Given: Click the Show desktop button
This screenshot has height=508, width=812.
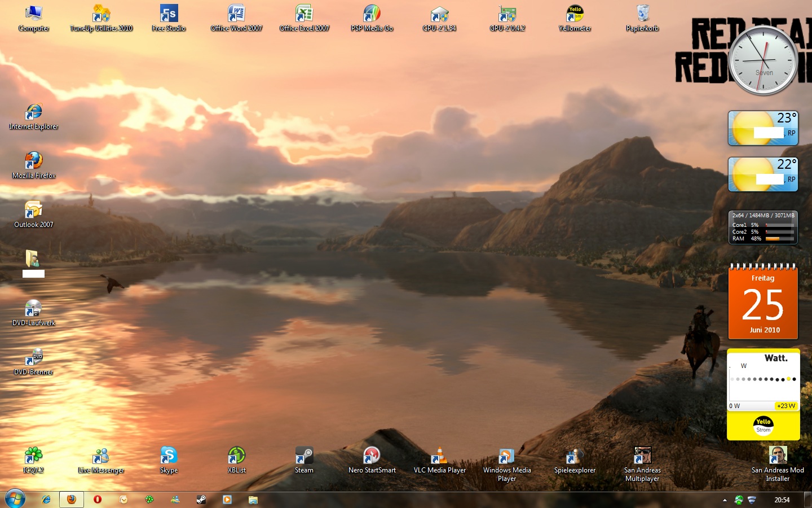Looking at the screenshot, I should click(x=808, y=500).
